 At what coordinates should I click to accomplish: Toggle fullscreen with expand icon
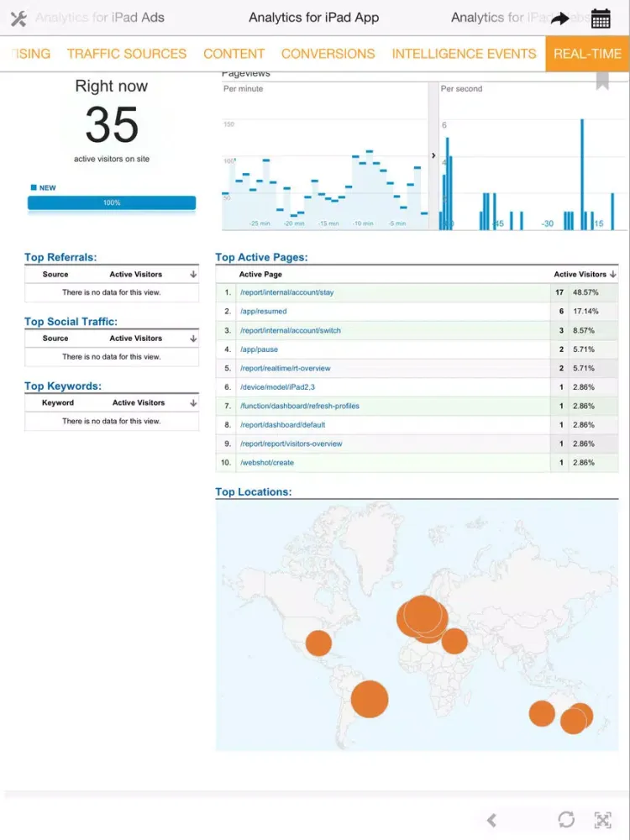(x=603, y=820)
